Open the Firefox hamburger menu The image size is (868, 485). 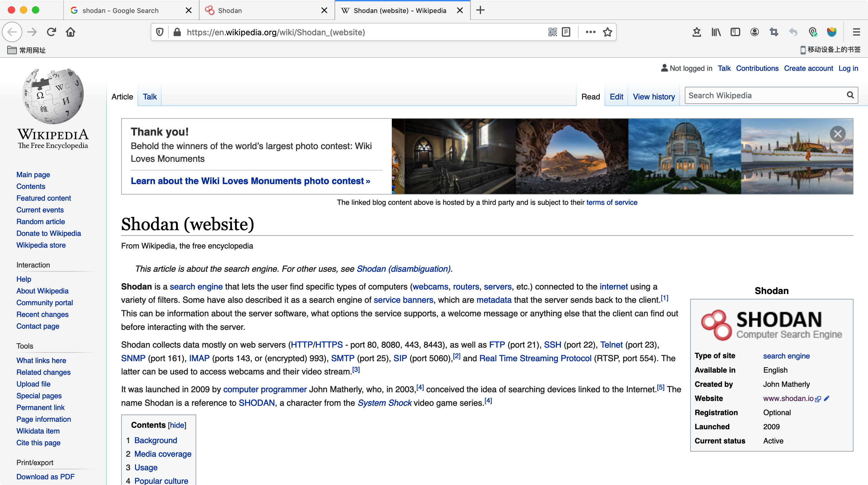tap(856, 32)
